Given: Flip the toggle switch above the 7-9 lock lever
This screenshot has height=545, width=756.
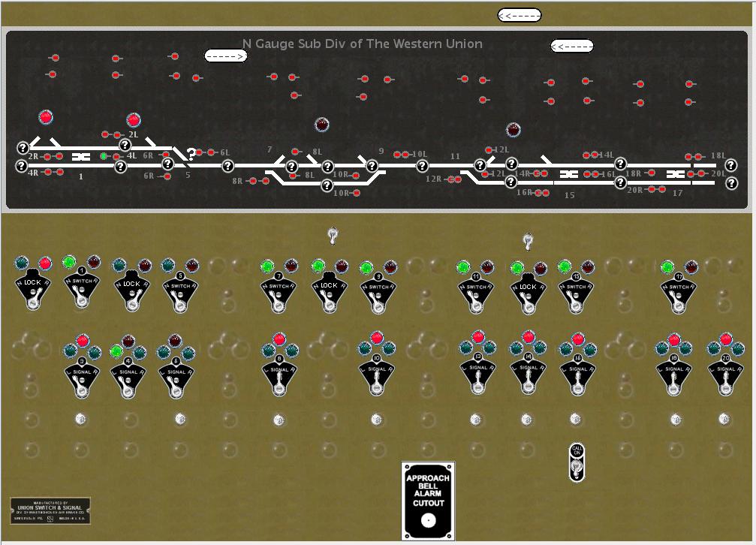Looking at the screenshot, I should (x=333, y=236).
